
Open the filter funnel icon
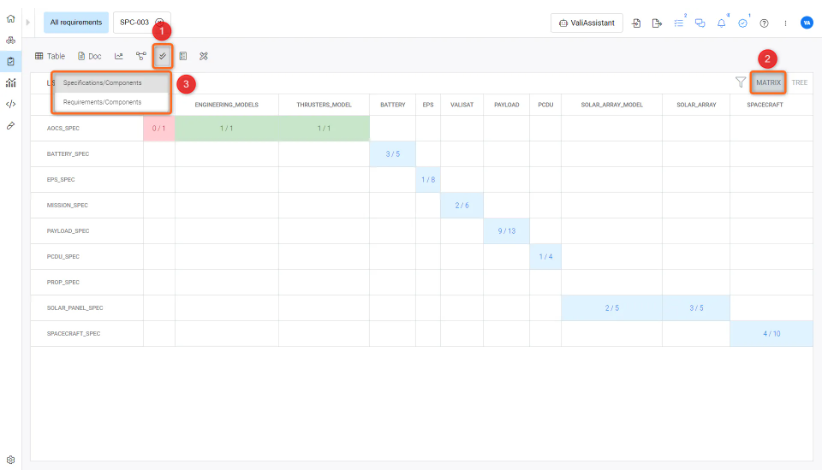(741, 82)
